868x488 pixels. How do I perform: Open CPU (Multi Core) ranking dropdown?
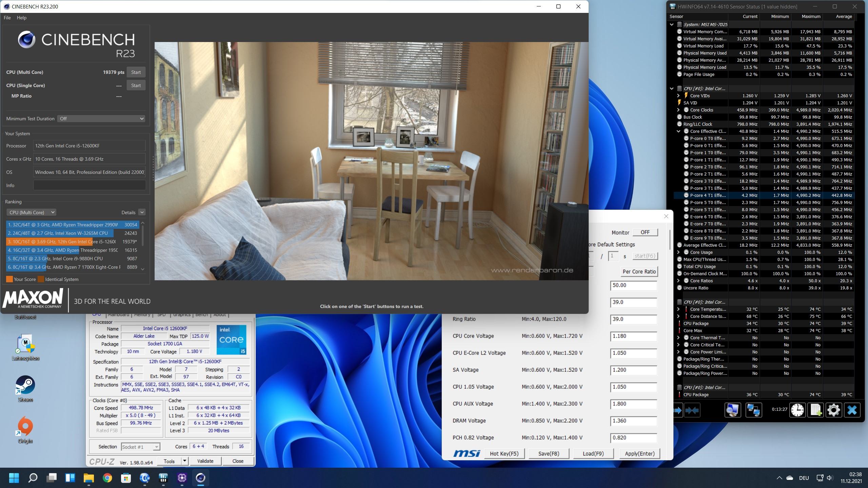point(31,212)
